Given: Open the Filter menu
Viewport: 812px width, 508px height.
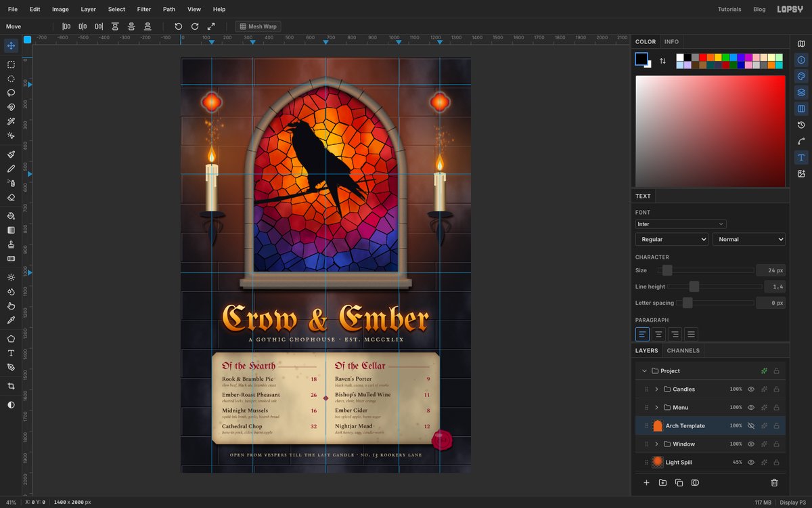Looking at the screenshot, I should [x=144, y=9].
